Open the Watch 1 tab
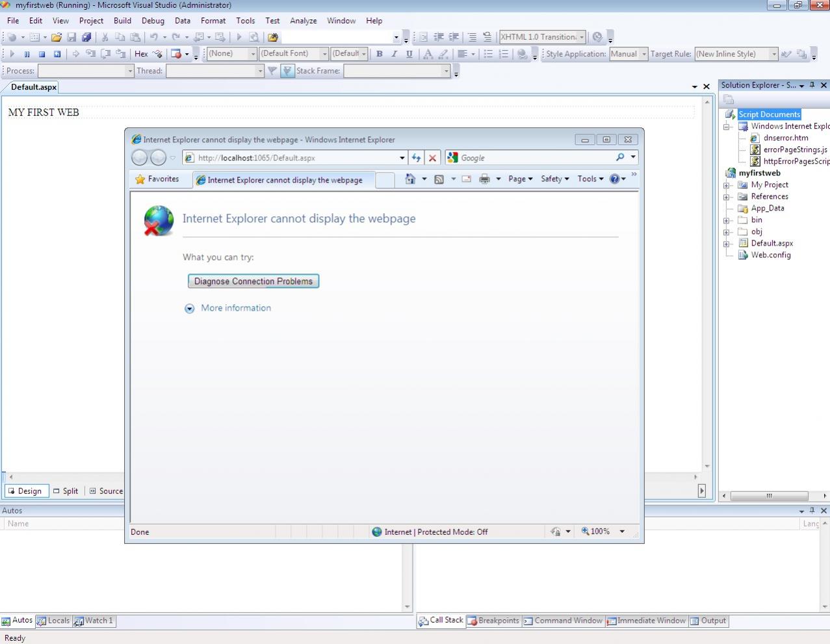 pos(94,621)
